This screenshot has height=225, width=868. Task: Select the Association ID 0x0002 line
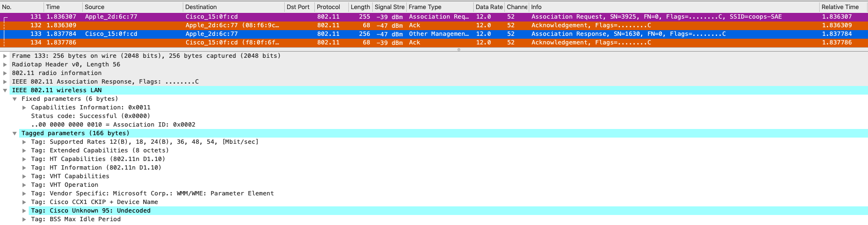pyautogui.click(x=113, y=125)
